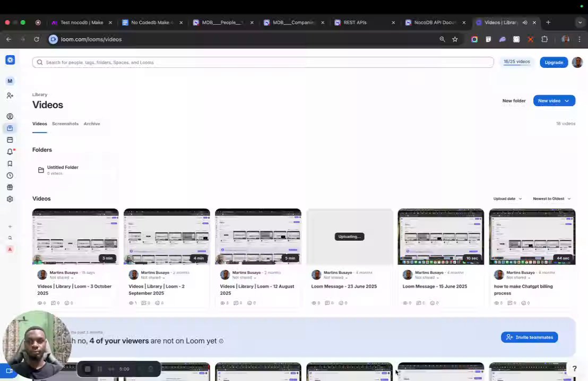588x381 pixels.
Task: Expand 'Not shared' on 23 June Loom Message
Action: tap(335, 278)
